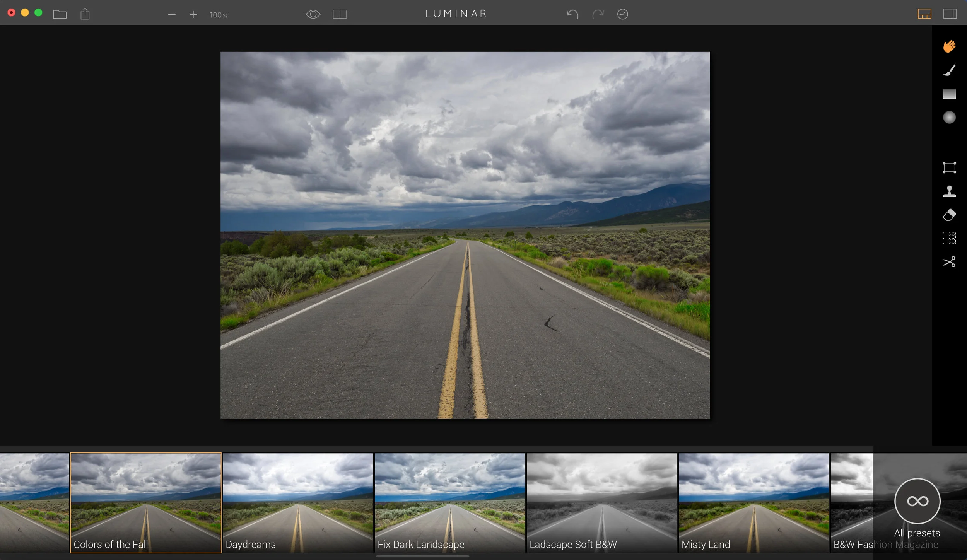967x560 pixels.
Task: Choose the Gradient mask tool
Action: (949, 94)
